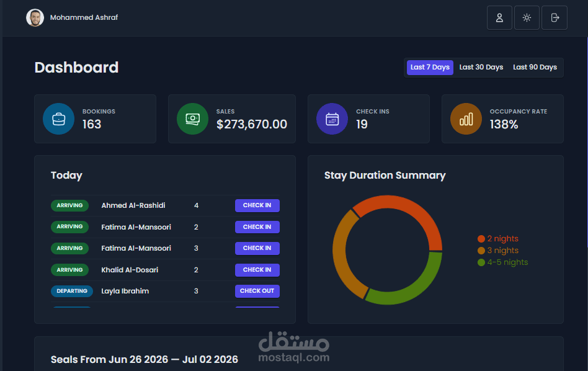
Task: Click Departing tag for Layla Ibrahim
Action: coord(72,291)
